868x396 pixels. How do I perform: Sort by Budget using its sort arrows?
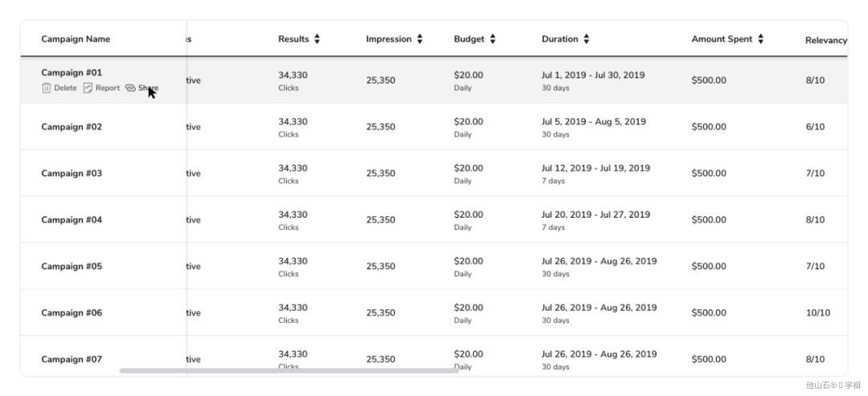point(493,39)
